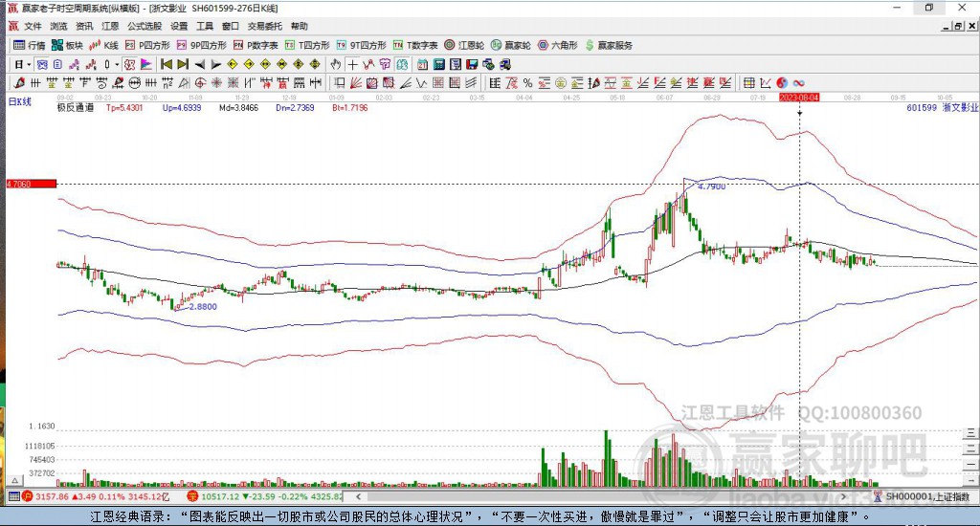This screenshot has height=526, width=980.
Task: Click the colorful flag triangle icon
Action: (146, 64)
